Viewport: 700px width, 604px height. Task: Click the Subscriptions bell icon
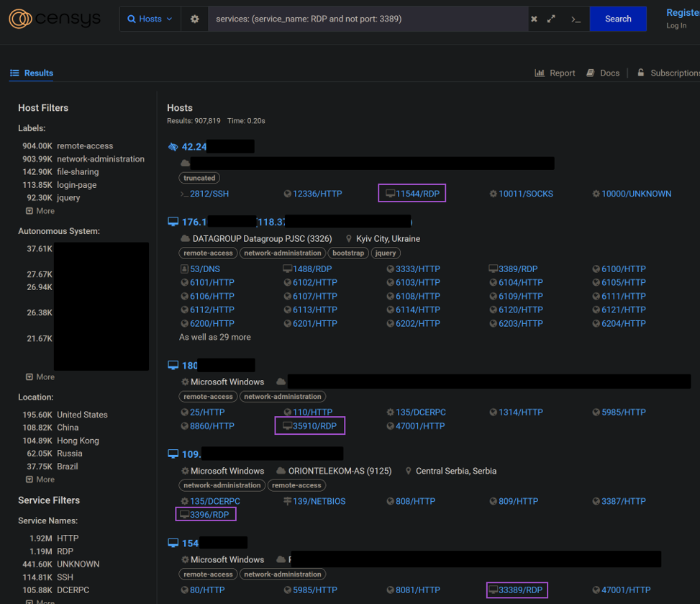point(640,73)
